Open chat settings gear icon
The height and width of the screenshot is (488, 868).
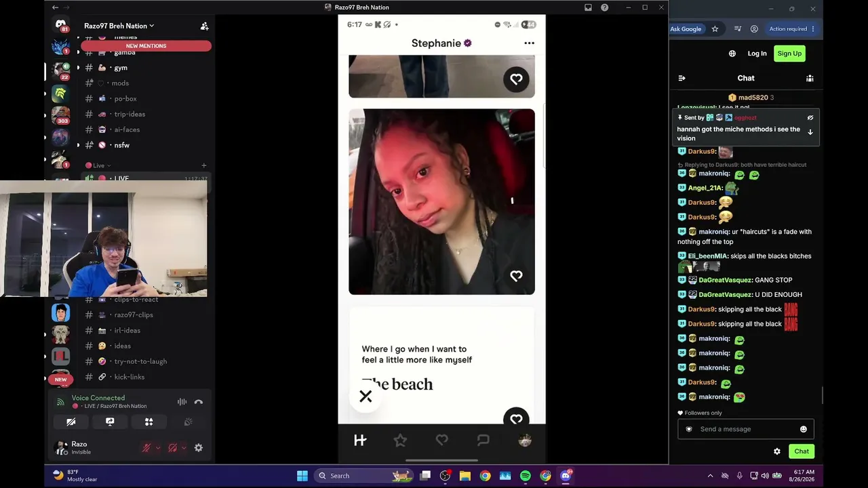point(777,451)
